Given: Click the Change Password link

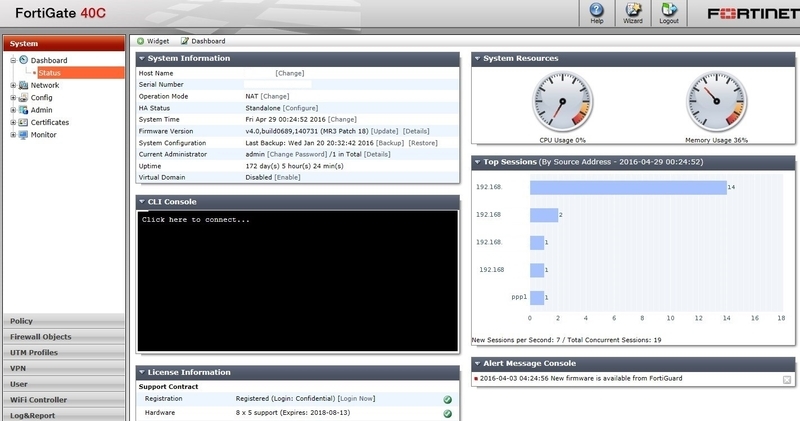Looking at the screenshot, I should point(297,154).
